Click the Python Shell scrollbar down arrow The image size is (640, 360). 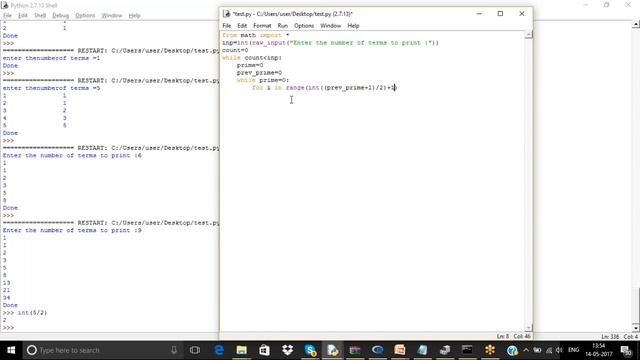(x=636, y=328)
